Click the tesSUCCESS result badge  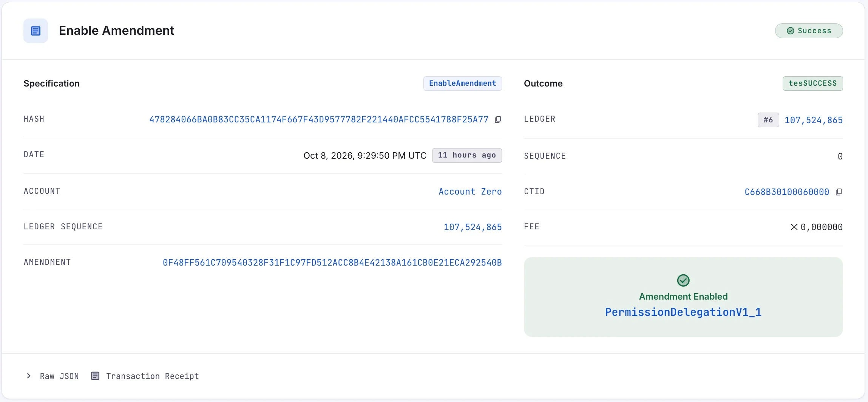813,83
